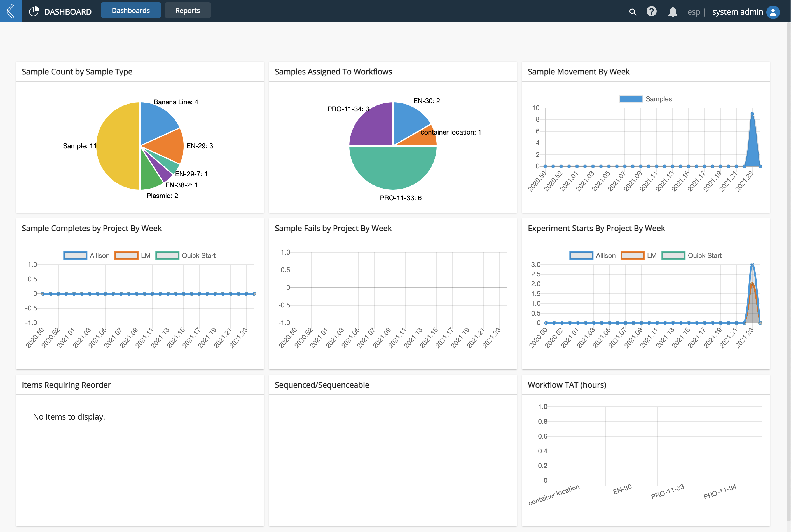Click the 'No items to display.' message

[69, 417]
